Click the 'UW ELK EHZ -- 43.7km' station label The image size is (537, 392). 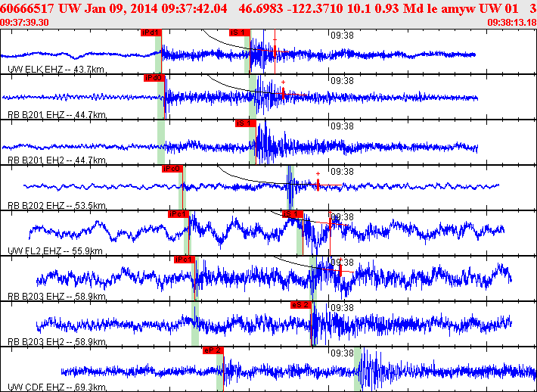pyautogui.click(x=56, y=70)
